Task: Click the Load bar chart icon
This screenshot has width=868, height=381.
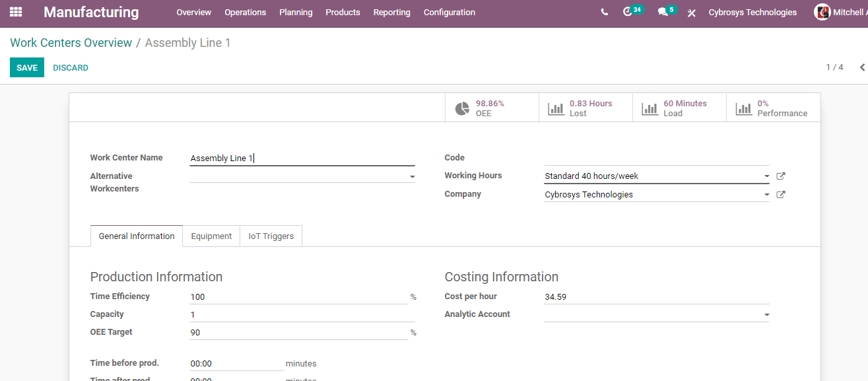Action: tap(650, 108)
